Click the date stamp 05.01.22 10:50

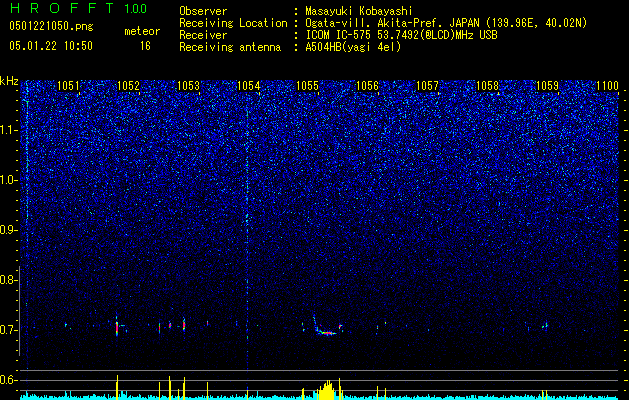click(51, 46)
